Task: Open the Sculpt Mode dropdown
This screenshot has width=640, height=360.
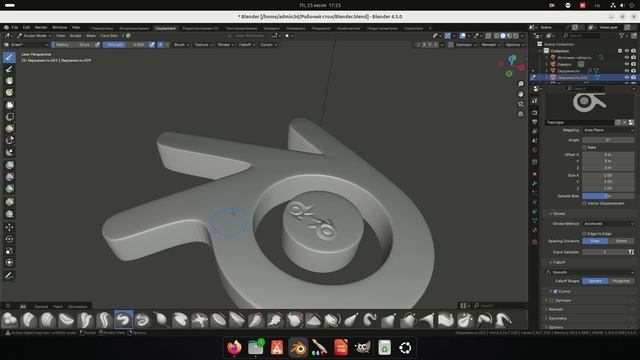Action: (33, 36)
